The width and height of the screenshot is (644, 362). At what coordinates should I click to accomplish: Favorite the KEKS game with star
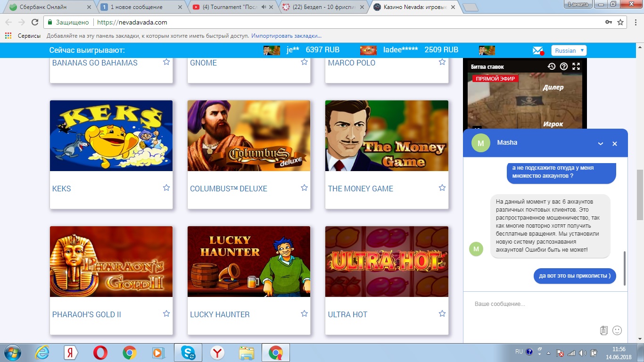166,188
